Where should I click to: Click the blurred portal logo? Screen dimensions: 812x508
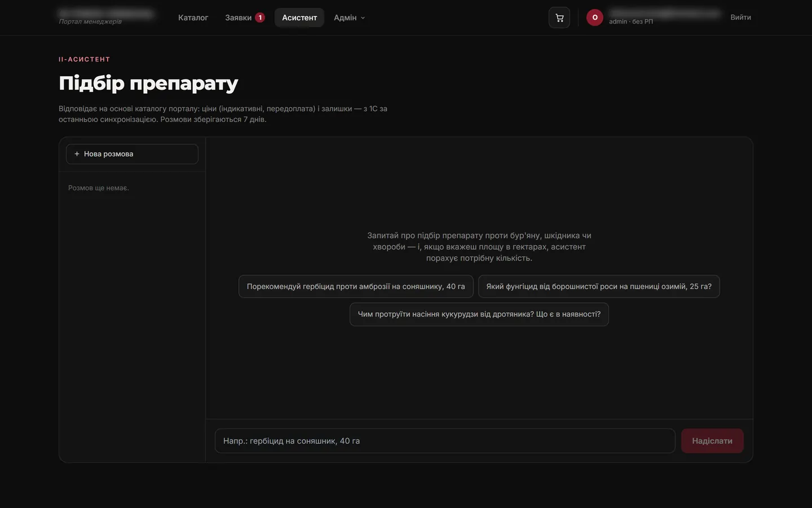(106, 13)
